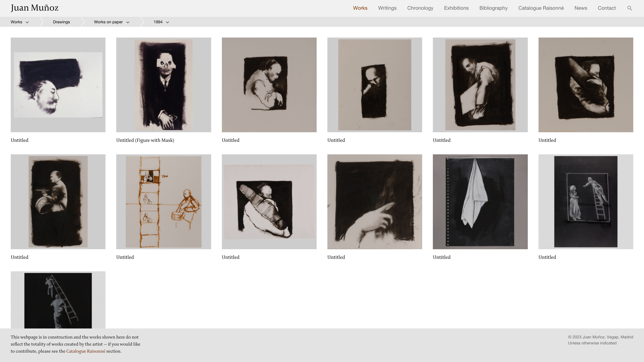Click Untitled (Figure with Mask) title
The width and height of the screenshot is (644, 362).
click(x=145, y=140)
